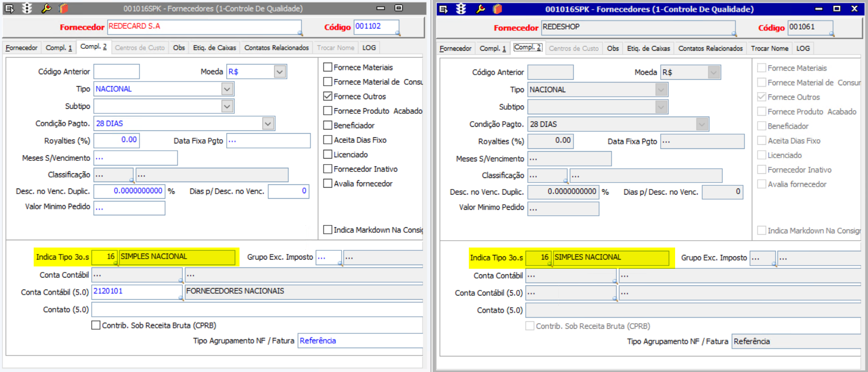Select the Obs tab in REDECARD window
The height and width of the screenshot is (372, 868).
click(179, 48)
